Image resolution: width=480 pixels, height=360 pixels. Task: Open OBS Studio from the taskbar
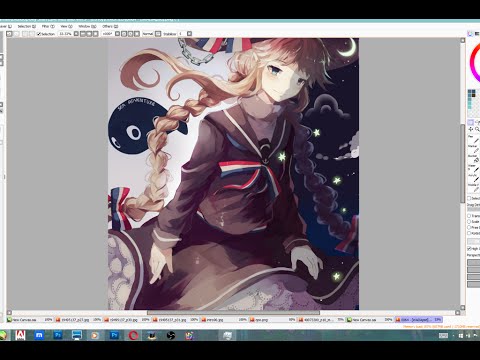click(171, 335)
